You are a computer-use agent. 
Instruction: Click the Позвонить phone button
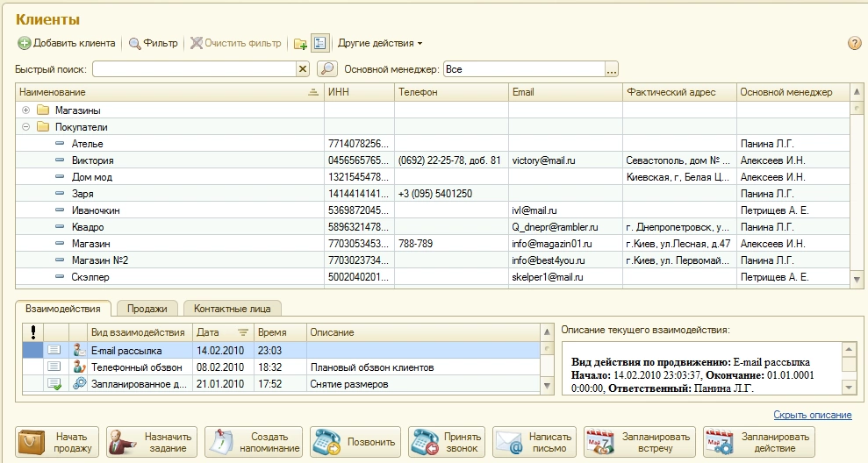[x=355, y=442]
